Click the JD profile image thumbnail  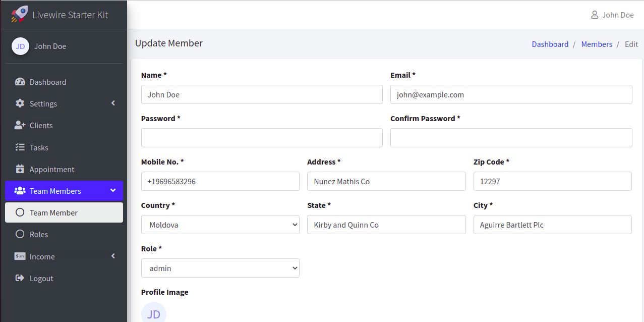[x=154, y=314]
